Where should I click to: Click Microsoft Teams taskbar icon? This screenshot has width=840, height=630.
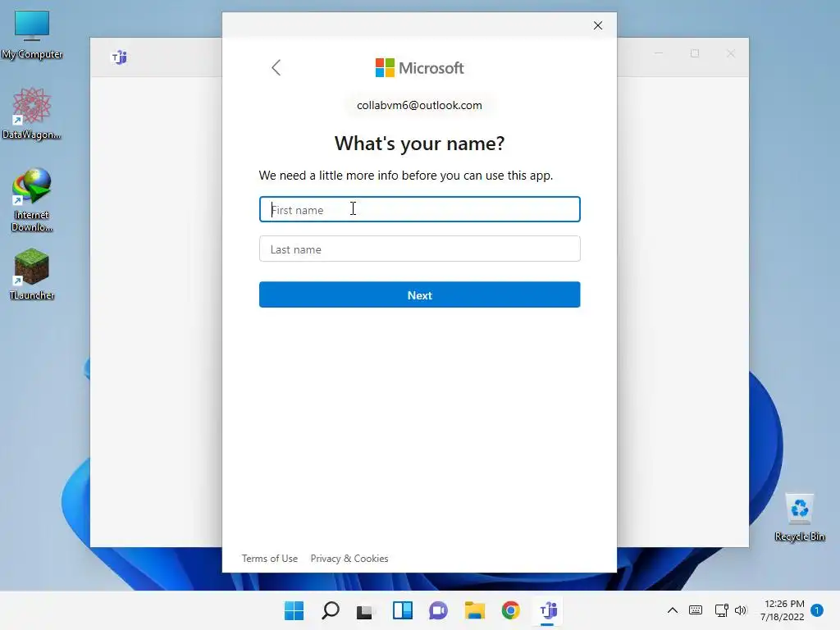(x=547, y=610)
